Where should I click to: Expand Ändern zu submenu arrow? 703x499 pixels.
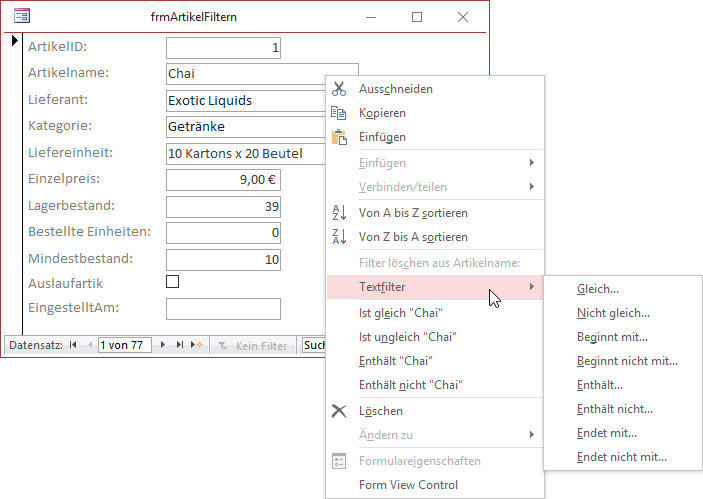click(x=532, y=434)
